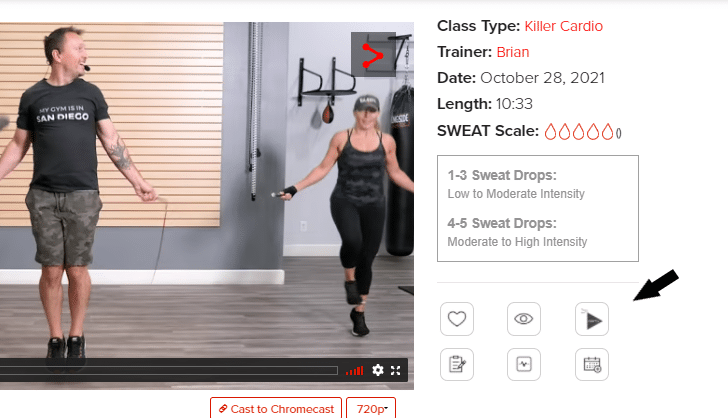The width and height of the screenshot is (728, 418).
Task: Open the Killer Cardio class type link
Action: point(564,26)
